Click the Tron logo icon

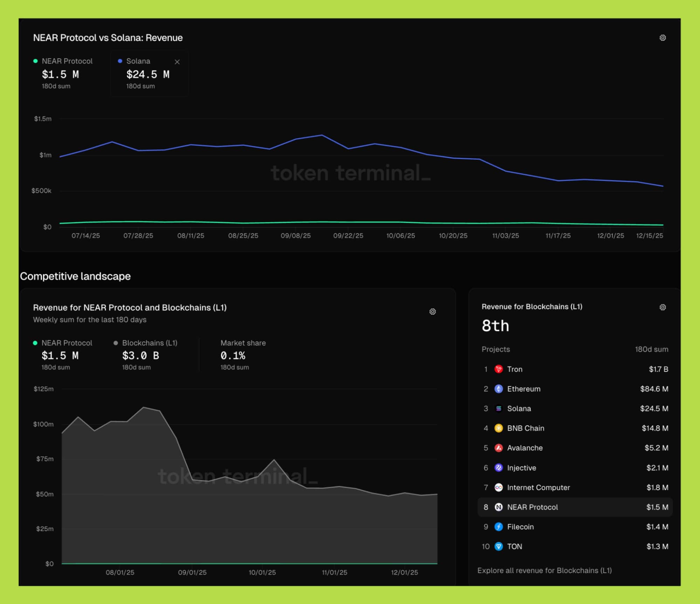[498, 369]
